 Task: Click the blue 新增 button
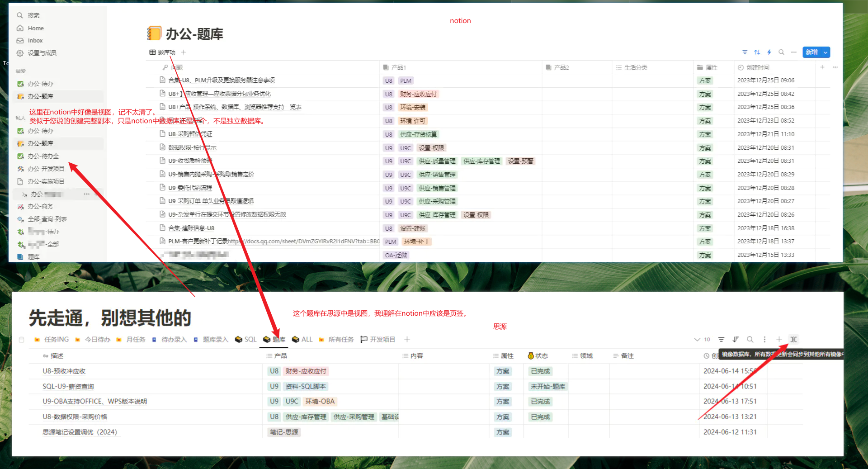coord(812,52)
